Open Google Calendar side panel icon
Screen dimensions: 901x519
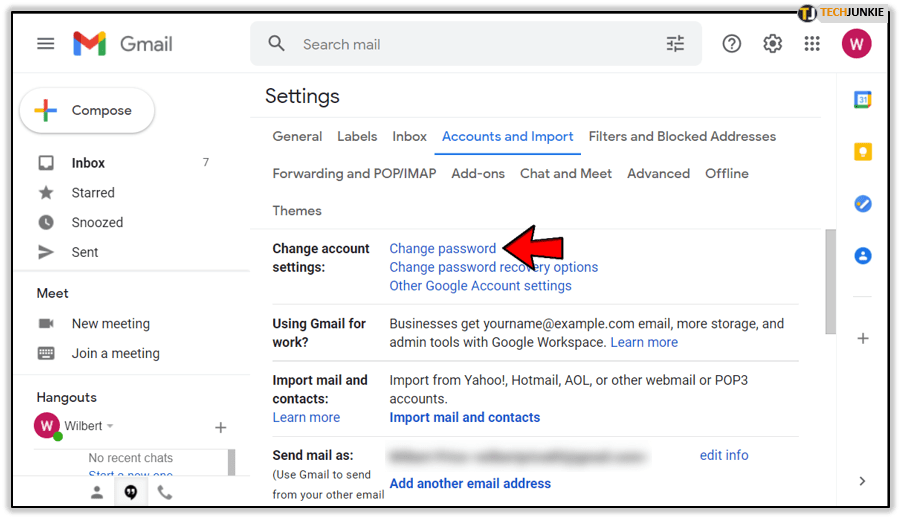[862, 100]
